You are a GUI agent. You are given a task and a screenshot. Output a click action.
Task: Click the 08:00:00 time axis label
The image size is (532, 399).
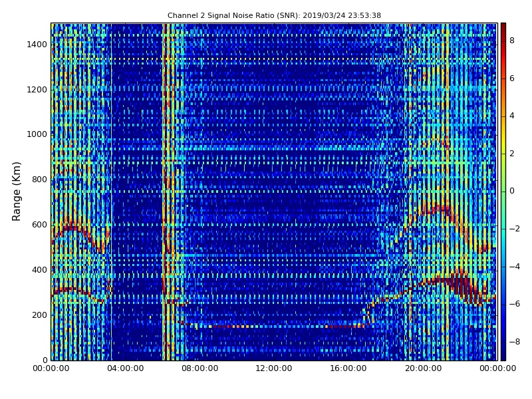[200, 368]
